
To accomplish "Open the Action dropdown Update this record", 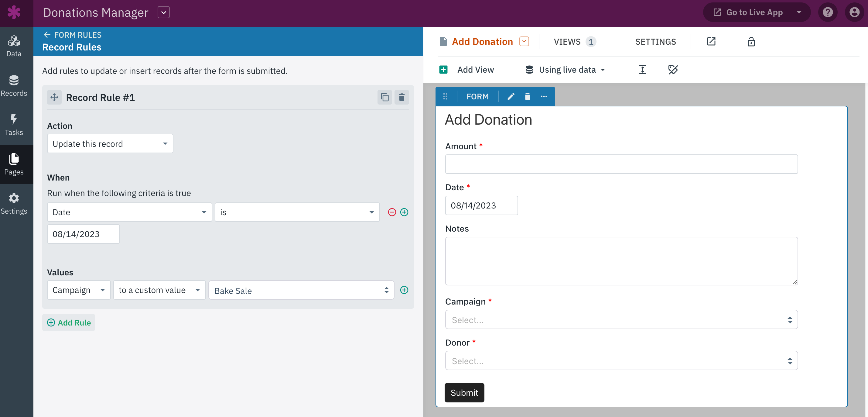I will [x=110, y=143].
